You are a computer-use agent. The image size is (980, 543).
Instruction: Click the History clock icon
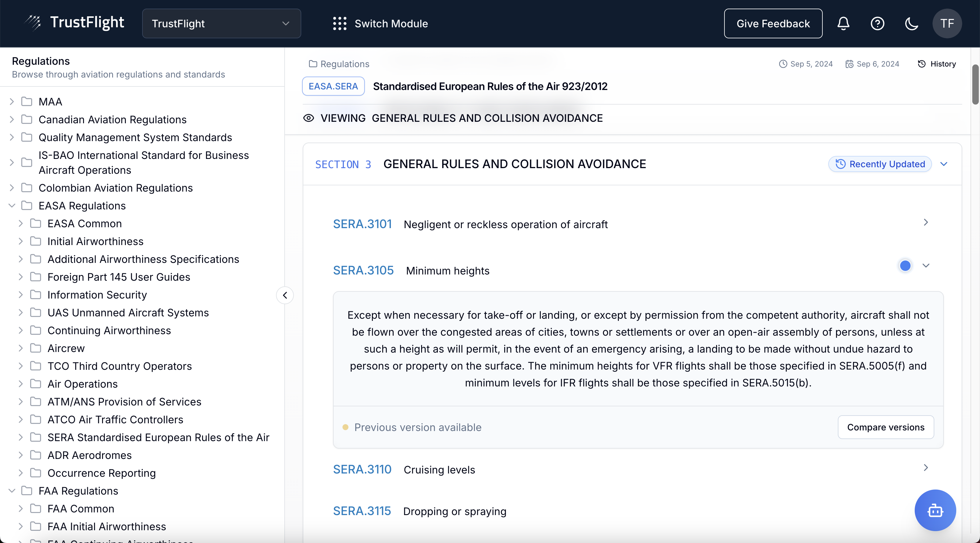tap(922, 64)
